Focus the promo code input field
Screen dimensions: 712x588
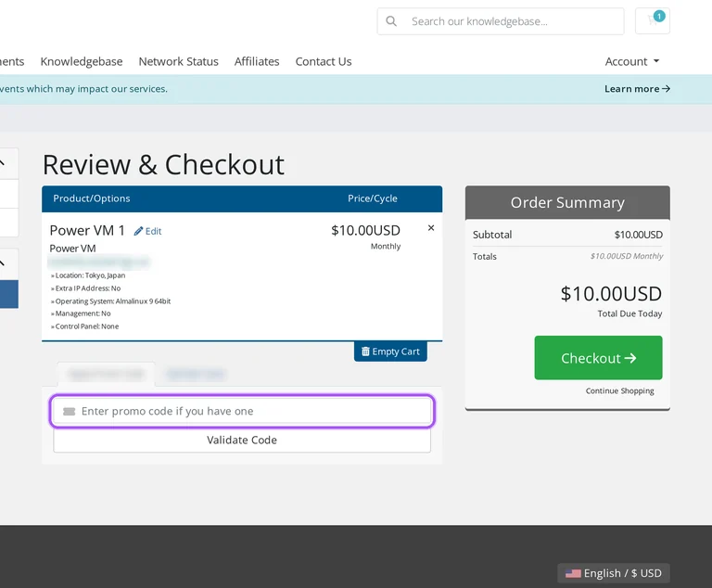242,411
